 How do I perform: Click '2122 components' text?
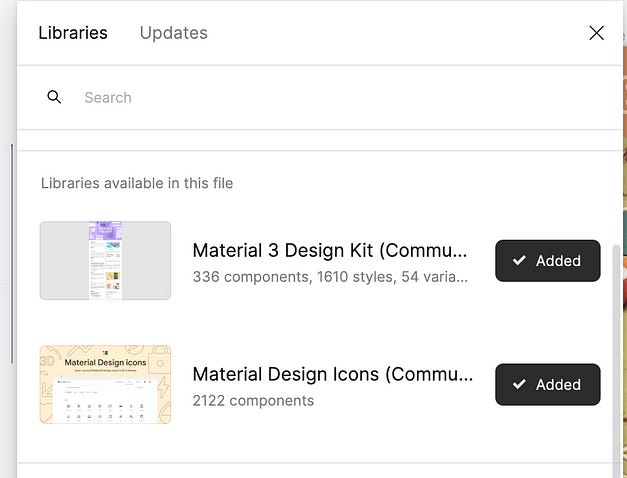click(253, 401)
